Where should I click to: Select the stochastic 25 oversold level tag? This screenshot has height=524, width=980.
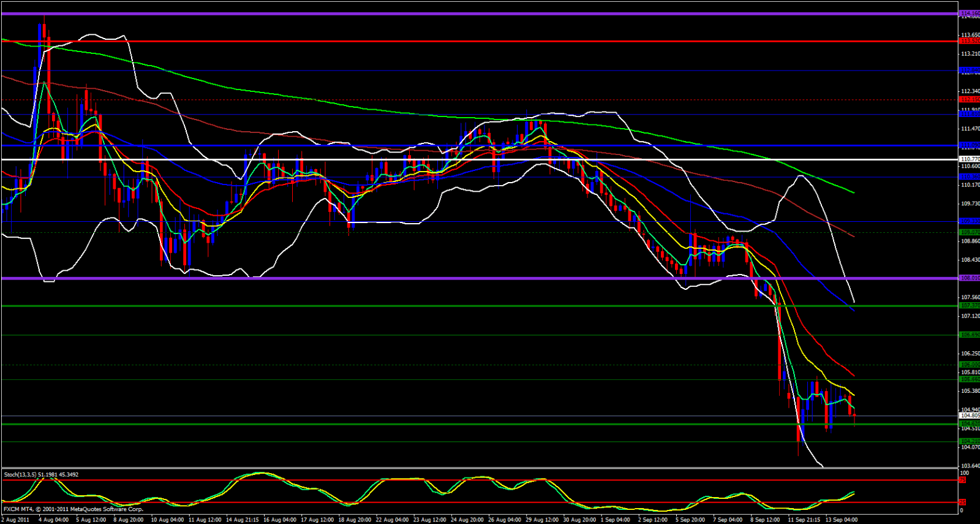(962, 503)
